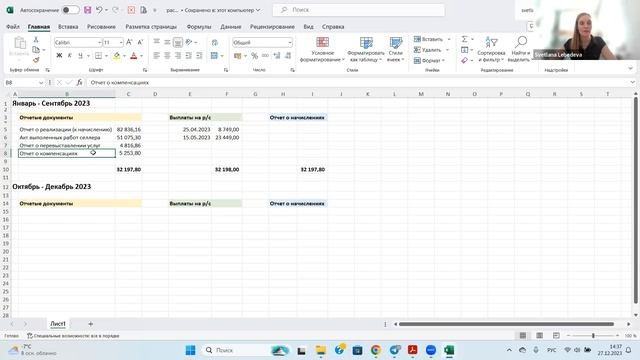Apply the comma thousands separator style
Screen dimensions: 640x360
(265, 56)
